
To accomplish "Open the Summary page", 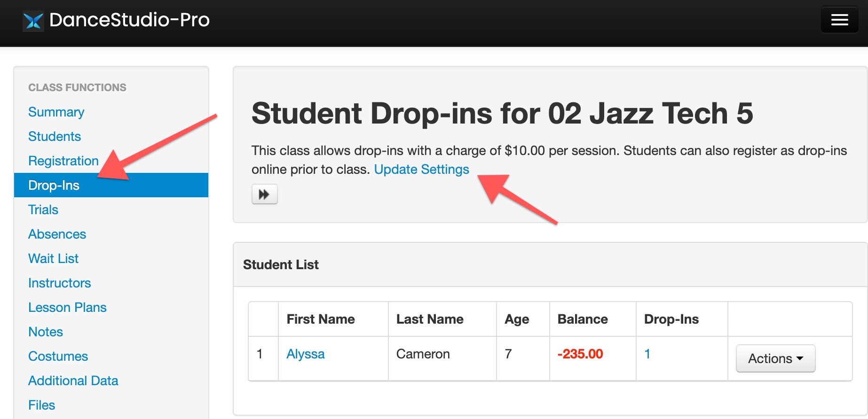I will point(56,112).
